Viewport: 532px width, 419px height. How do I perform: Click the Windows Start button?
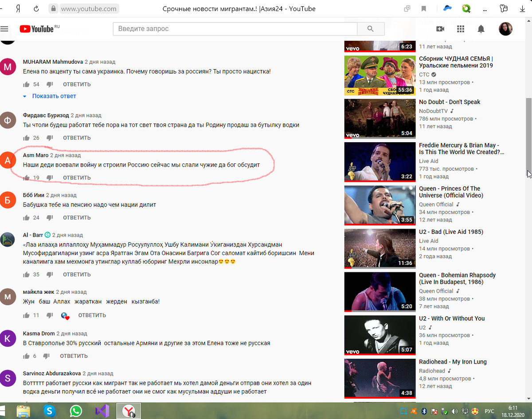[3, 411]
